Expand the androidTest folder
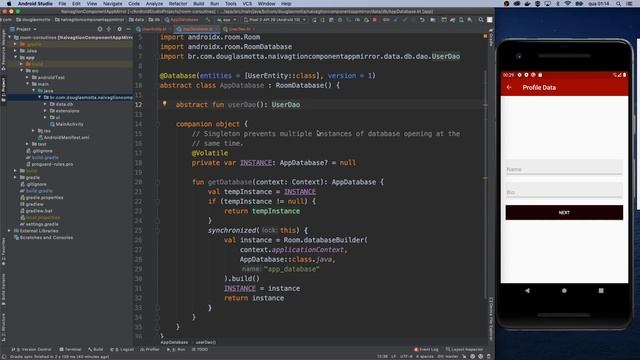The height and width of the screenshot is (360, 640). point(28,77)
